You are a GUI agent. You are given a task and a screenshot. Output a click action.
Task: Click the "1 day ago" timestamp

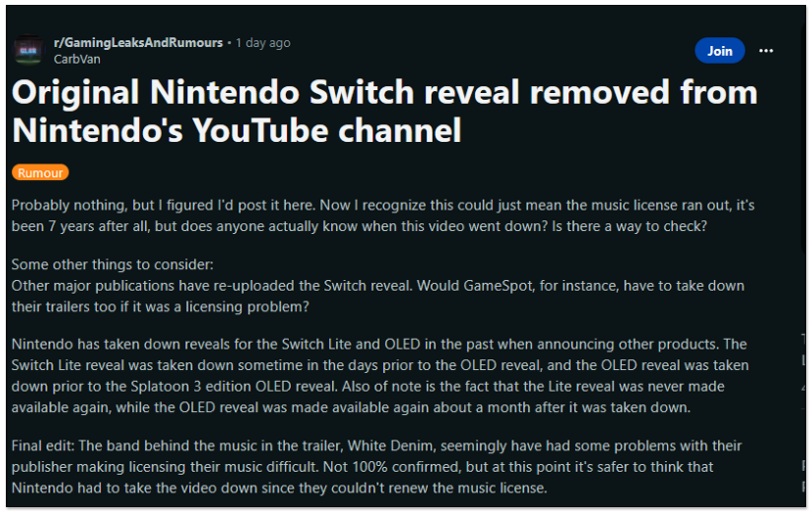263,43
